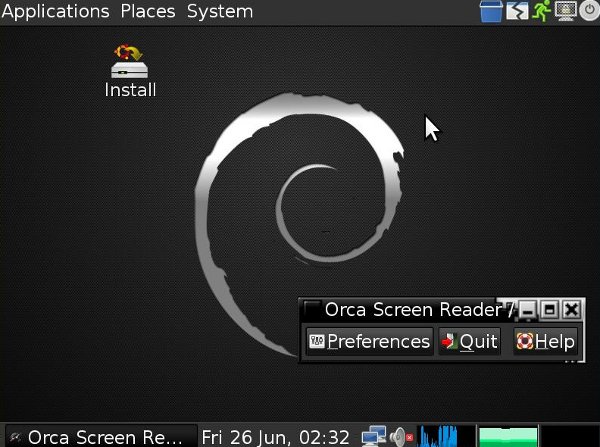
Task: Click the blue trash bin panel icon
Action: pos(491,11)
